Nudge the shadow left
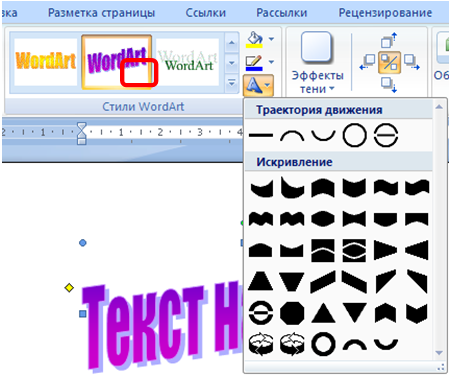 pyautogui.click(x=367, y=62)
